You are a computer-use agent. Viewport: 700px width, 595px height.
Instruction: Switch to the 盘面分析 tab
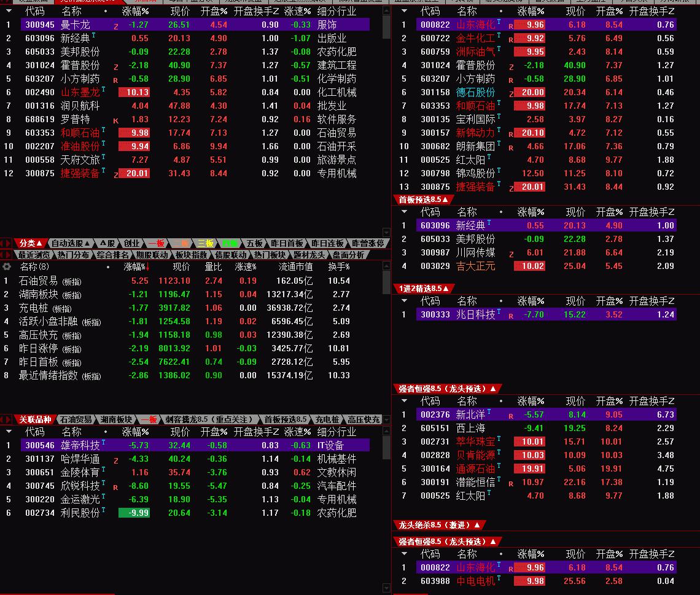[348, 255]
